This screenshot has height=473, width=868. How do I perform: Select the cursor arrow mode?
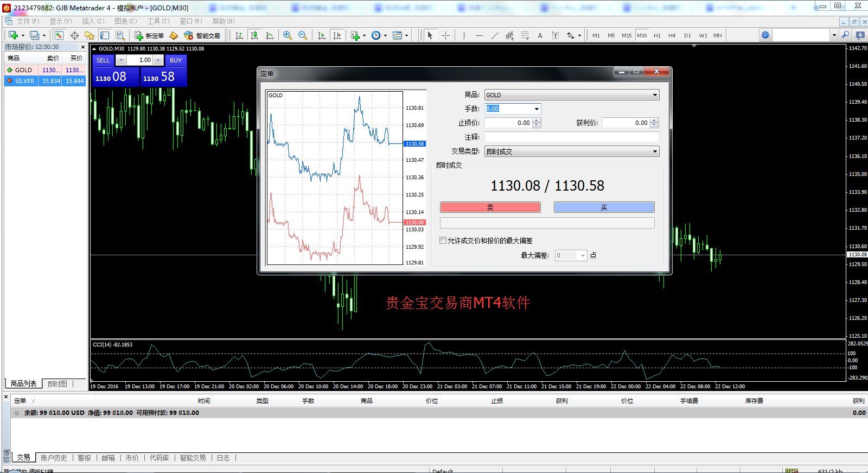(x=430, y=35)
